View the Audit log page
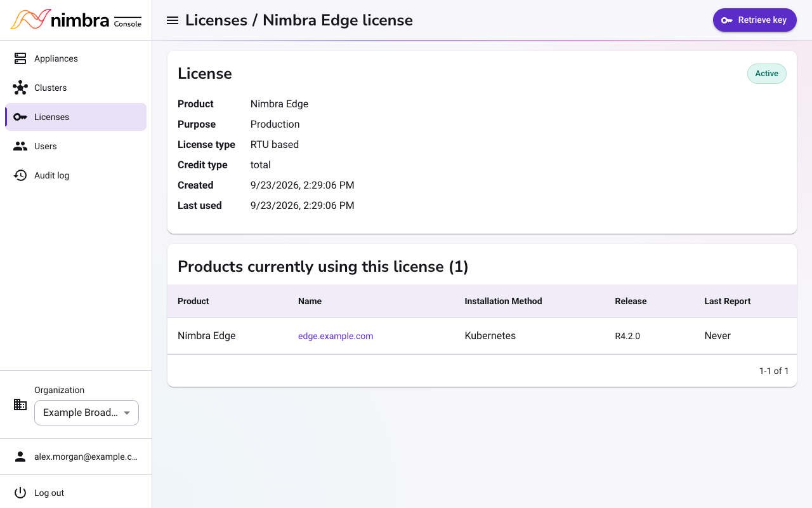 76,175
